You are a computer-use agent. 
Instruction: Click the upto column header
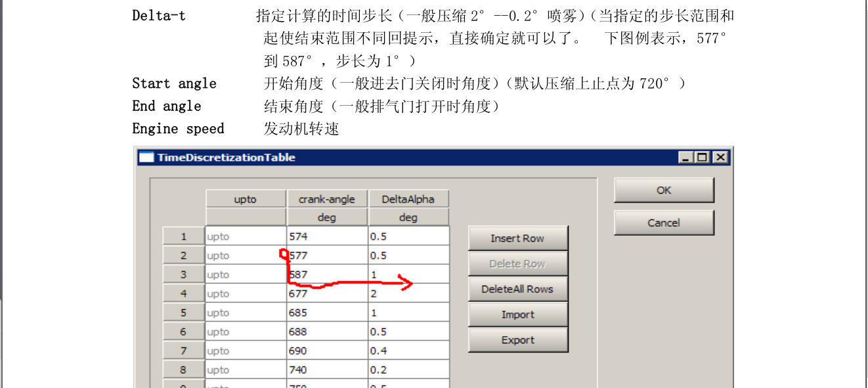click(x=246, y=198)
